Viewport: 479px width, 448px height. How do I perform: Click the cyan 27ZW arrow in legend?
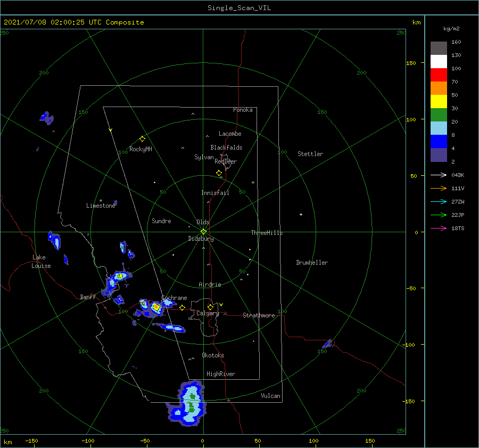tap(439, 201)
